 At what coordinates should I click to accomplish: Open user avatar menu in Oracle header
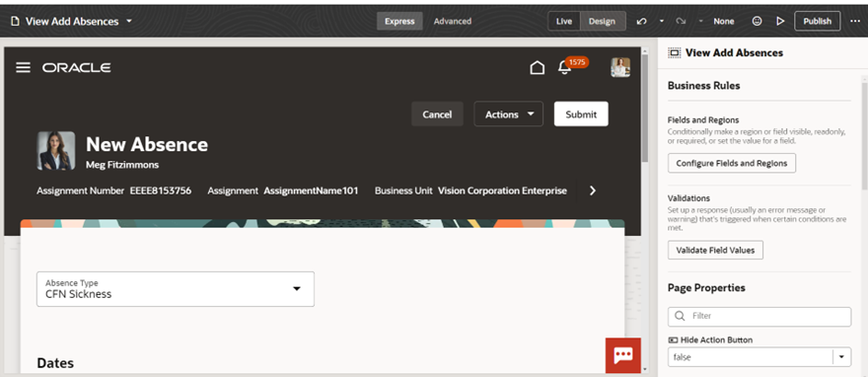pos(620,67)
